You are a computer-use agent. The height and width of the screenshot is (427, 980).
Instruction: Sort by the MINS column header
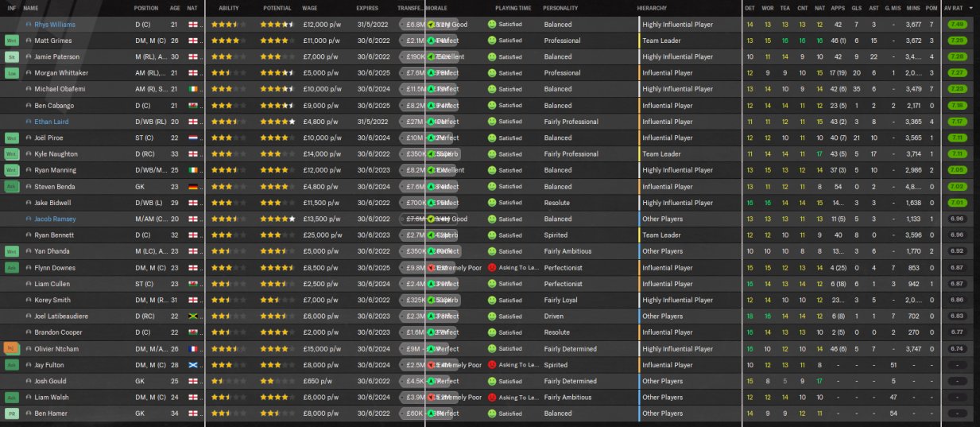coord(913,8)
